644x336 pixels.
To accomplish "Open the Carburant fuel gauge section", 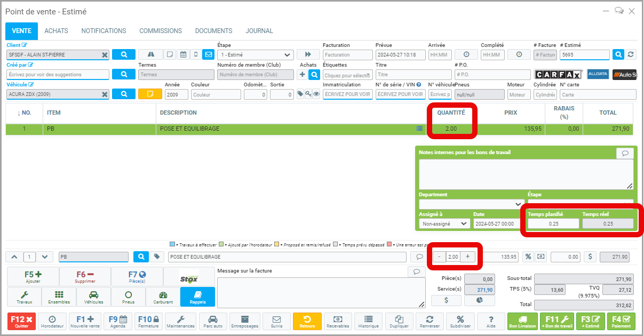I will click(x=163, y=297).
